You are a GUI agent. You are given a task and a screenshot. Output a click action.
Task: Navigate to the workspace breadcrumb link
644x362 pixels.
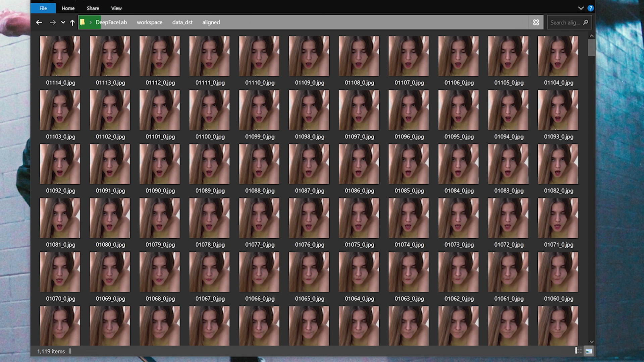click(x=150, y=22)
